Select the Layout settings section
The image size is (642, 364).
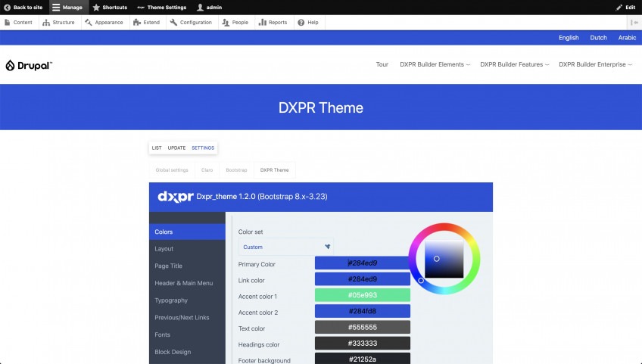pyautogui.click(x=187, y=248)
